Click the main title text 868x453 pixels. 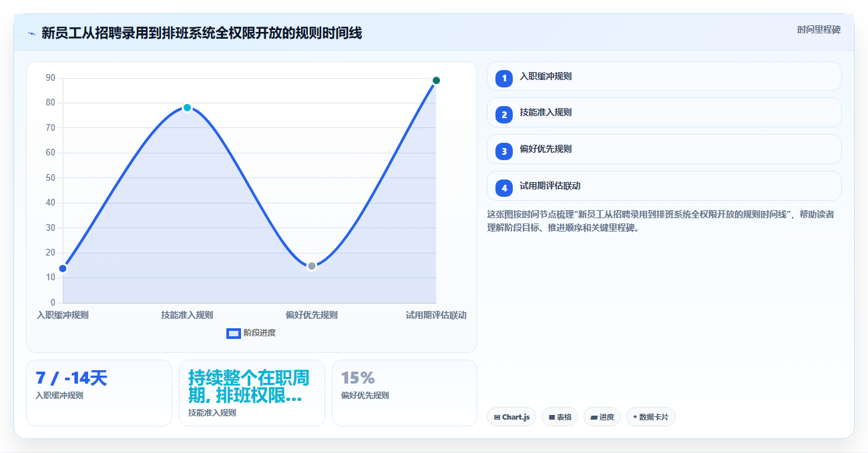click(202, 33)
